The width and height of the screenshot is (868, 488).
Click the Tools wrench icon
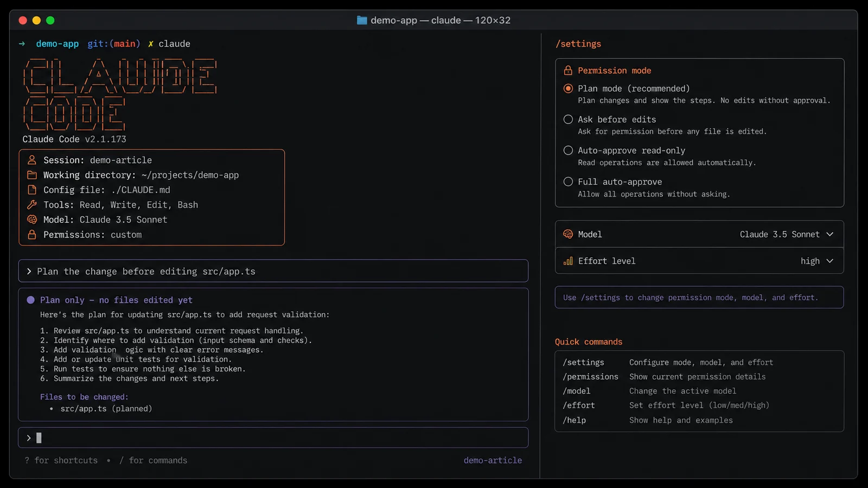point(32,204)
